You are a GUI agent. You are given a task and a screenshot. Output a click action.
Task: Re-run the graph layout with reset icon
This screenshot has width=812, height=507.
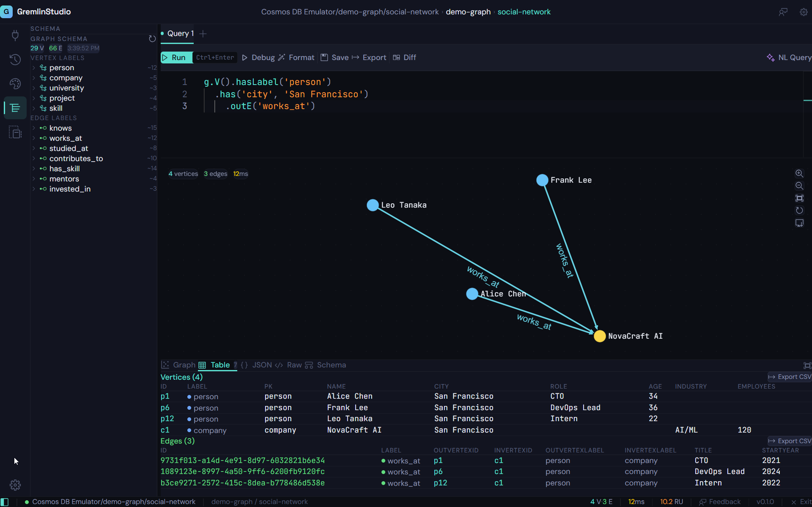coord(800,210)
